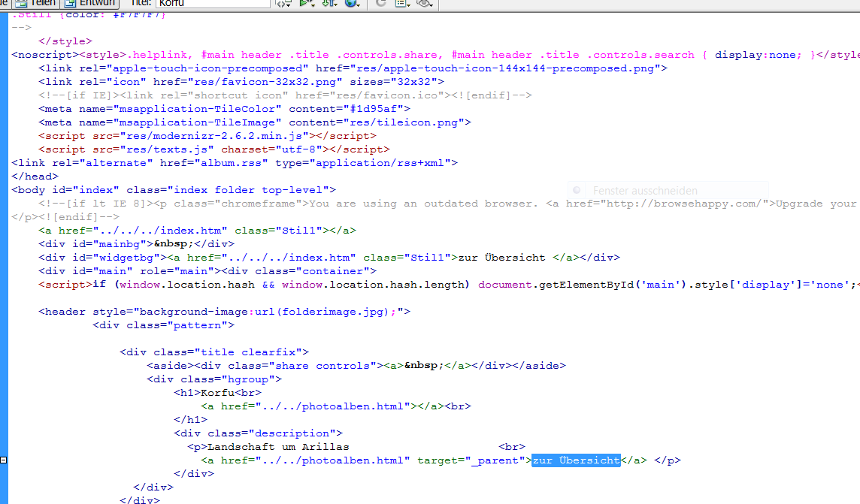Image resolution: width=860 pixels, height=504 pixels.
Task: Click the '</h1>' closing tag
Action: point(190,420)
